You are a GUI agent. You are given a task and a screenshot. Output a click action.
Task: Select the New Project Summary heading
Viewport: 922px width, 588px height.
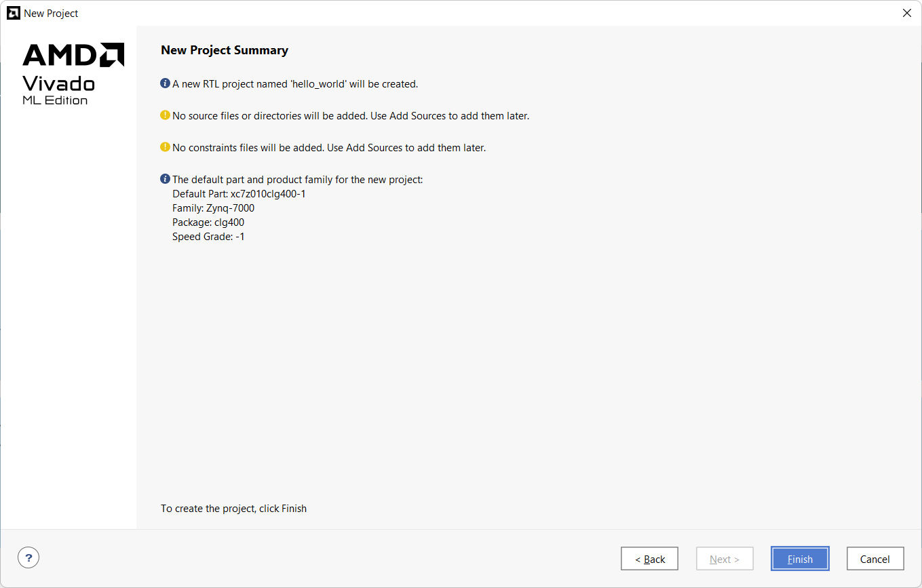point(224,50)
